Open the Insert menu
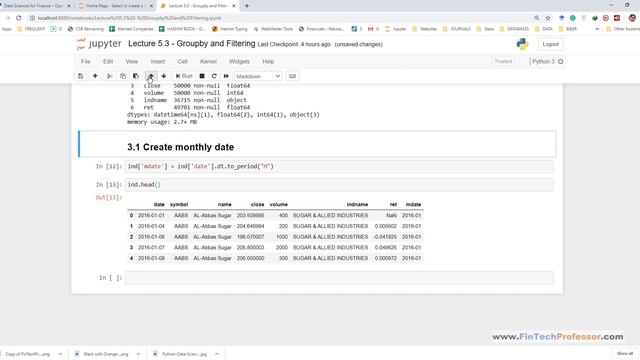This screenshot has height=360, width=640. pyautogui.click(x=158, y=61)
